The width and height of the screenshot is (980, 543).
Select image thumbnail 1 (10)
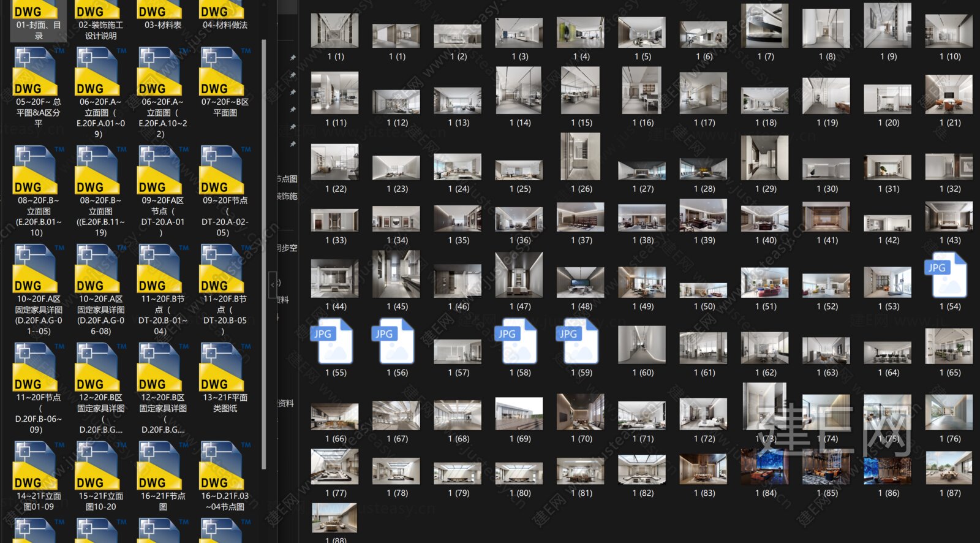coord(949,32)
